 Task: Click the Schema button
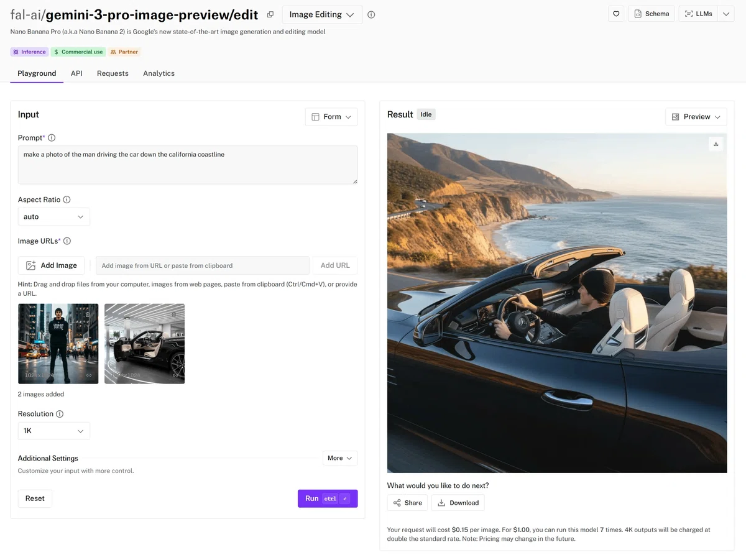click(x=651, y=14)
